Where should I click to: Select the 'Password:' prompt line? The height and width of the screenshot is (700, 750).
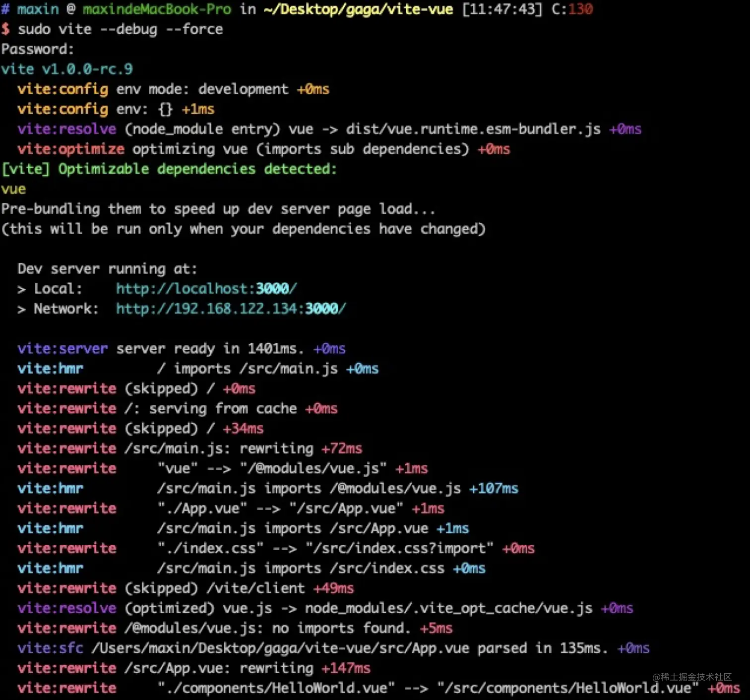(x=38, y=49)
